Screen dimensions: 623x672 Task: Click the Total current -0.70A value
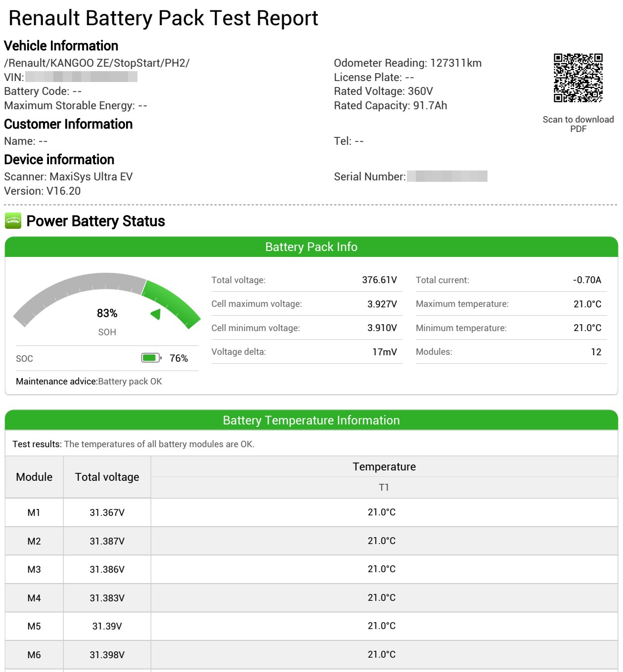coord(587,280)
